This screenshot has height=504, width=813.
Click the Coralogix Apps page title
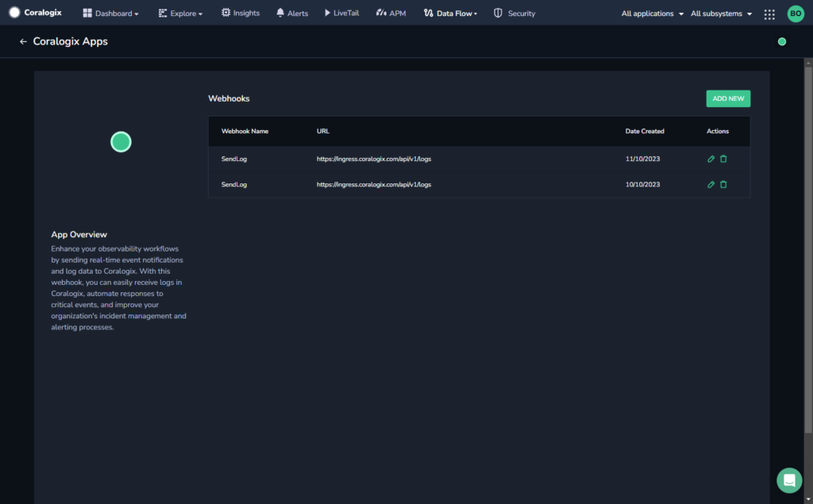pyautogui.click(x=71, y=41)
